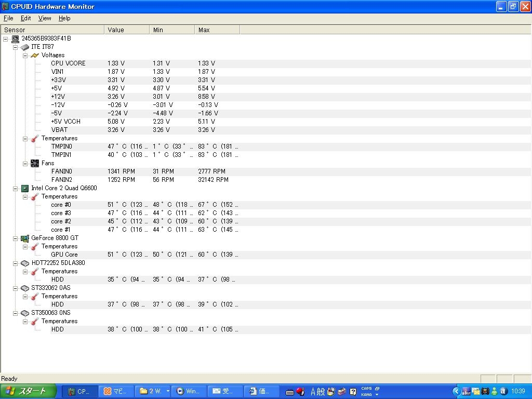Click the IME 'A' input mode icon

click(313, 392)
